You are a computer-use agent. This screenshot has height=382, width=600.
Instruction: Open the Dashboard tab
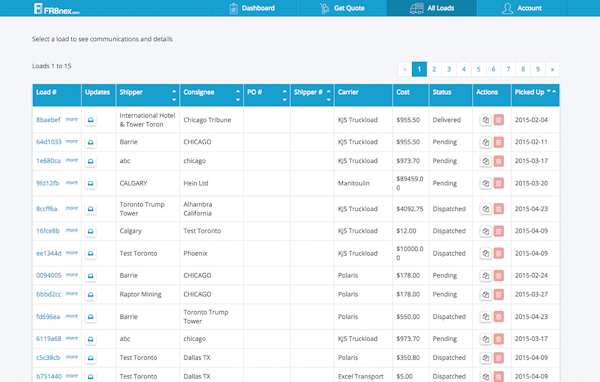(252, 8)
